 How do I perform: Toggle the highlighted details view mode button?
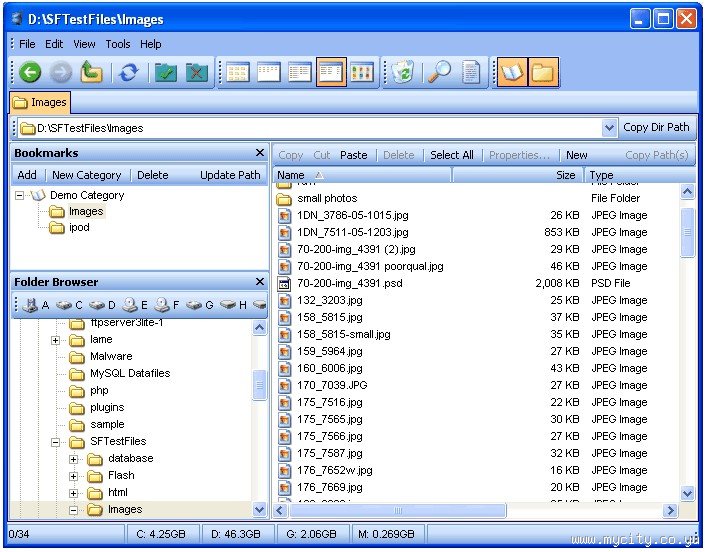[331, 72]
